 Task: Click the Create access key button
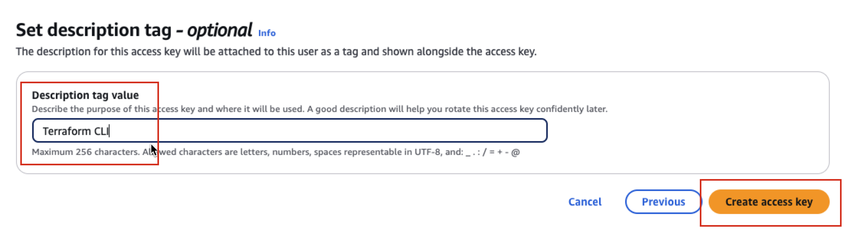tap(768, 202)
